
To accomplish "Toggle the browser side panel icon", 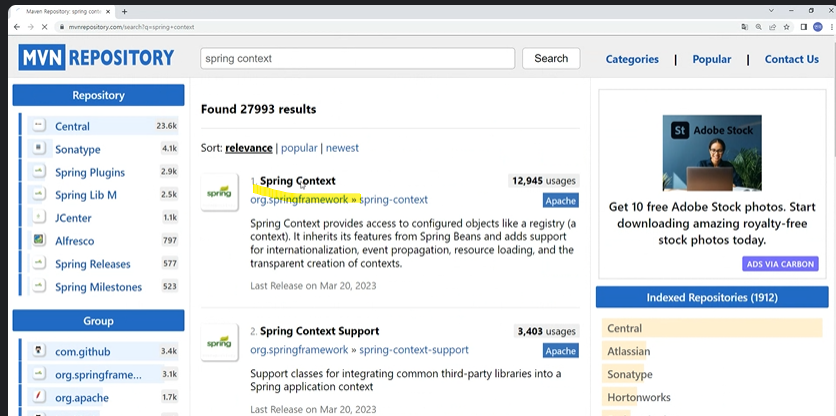I will [803, 27].
